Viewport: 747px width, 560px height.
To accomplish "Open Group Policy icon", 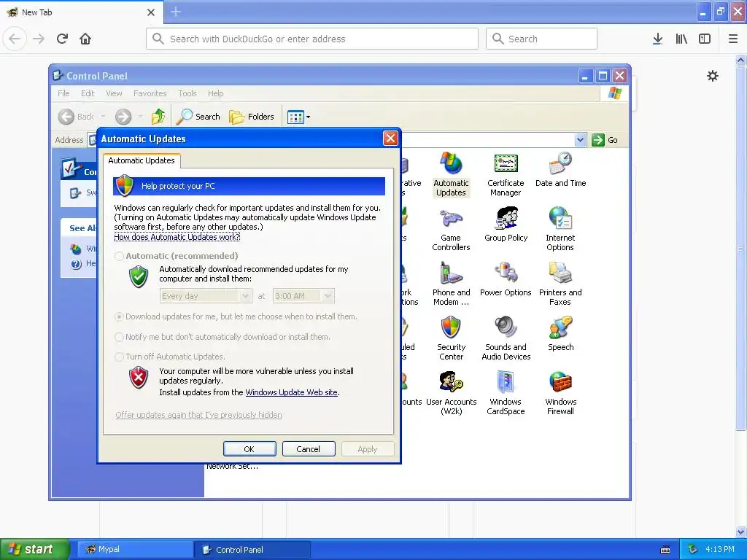I will click(506, 225).
